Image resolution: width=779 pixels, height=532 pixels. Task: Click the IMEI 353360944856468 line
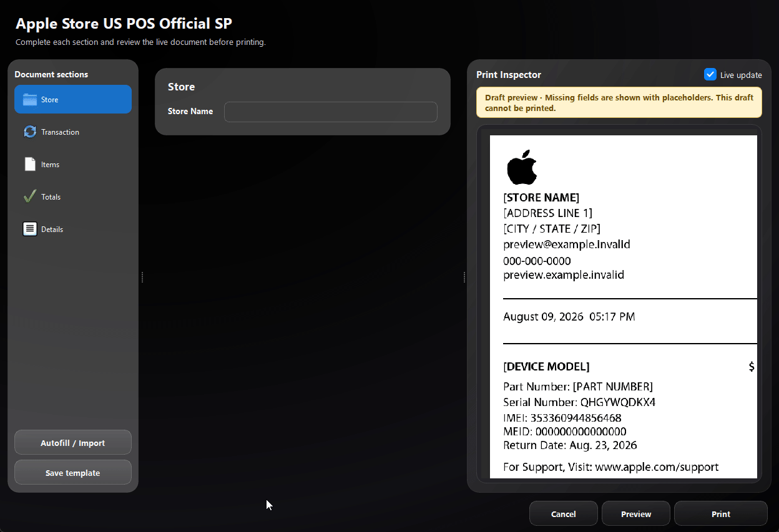(x=562, y=418)
